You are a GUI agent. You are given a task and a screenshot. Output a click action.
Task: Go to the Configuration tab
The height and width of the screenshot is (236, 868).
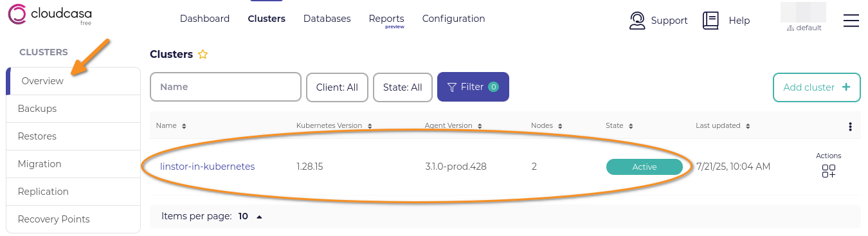point(453,19)
